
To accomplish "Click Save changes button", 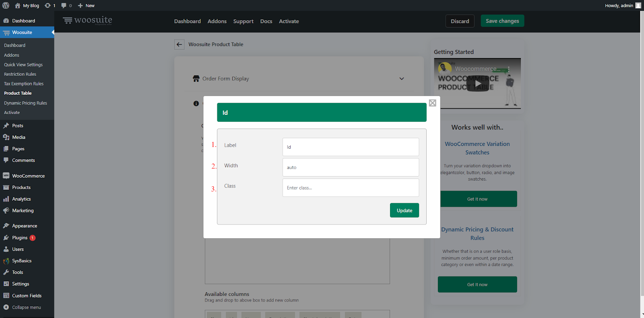I will tap(502, 21).
